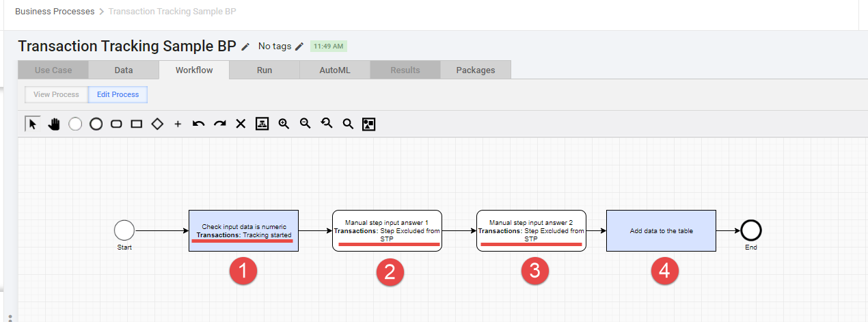
Task: Open the Results tab
Action: pyautogui.click(x=405, y=70)
